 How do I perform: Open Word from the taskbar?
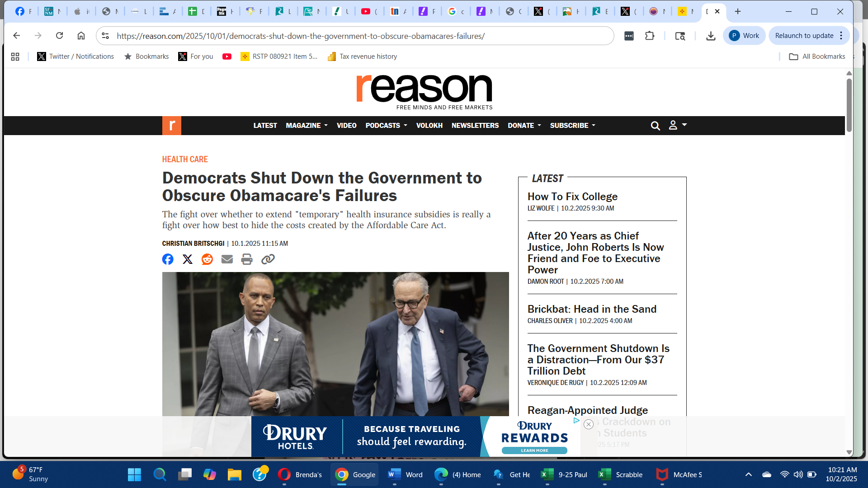point(406,474)
